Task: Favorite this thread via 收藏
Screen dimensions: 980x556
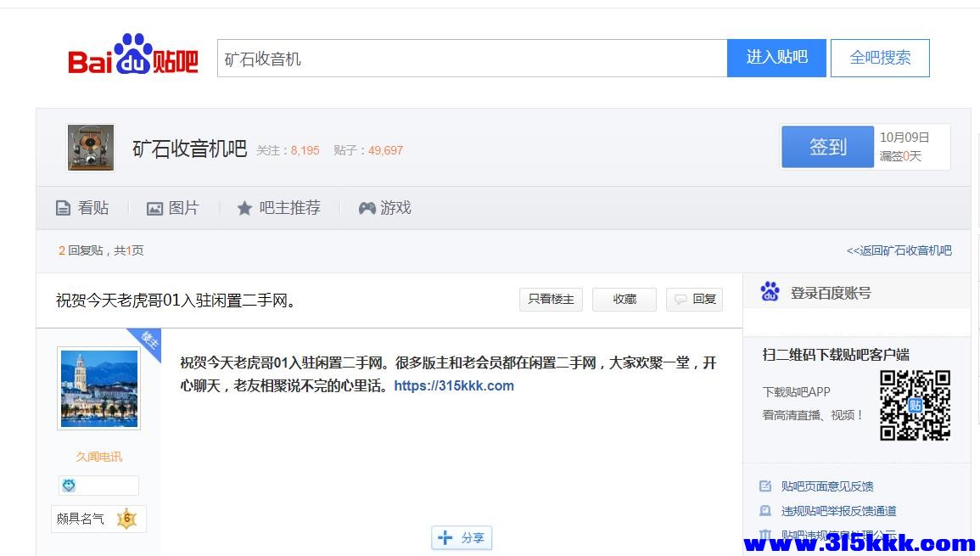Action: click(624, 299)
